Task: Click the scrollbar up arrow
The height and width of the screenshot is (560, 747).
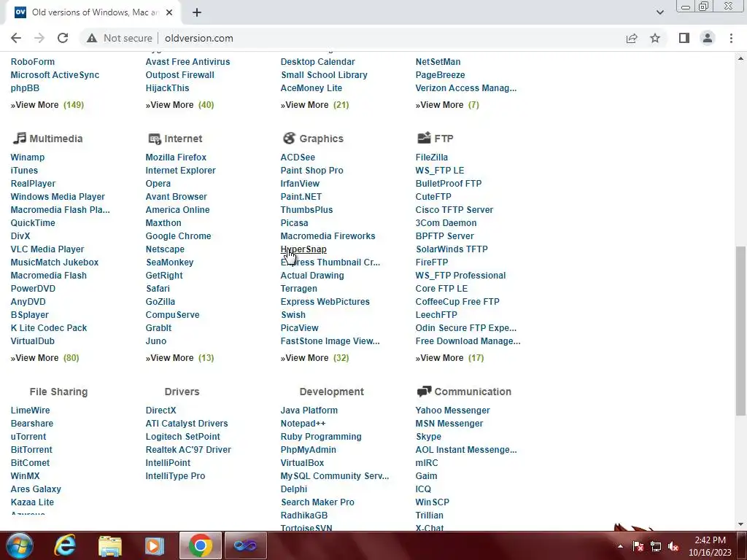Action: [741, 58]
